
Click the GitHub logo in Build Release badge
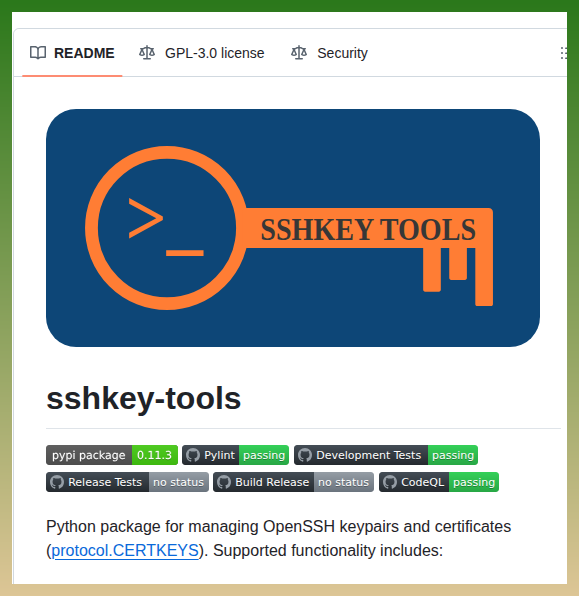coord(224,482)
